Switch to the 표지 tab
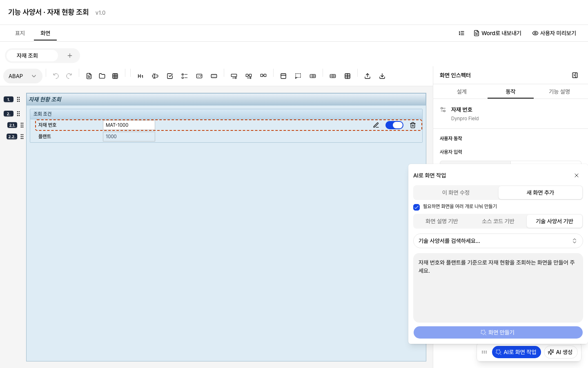 pos(20,33)
